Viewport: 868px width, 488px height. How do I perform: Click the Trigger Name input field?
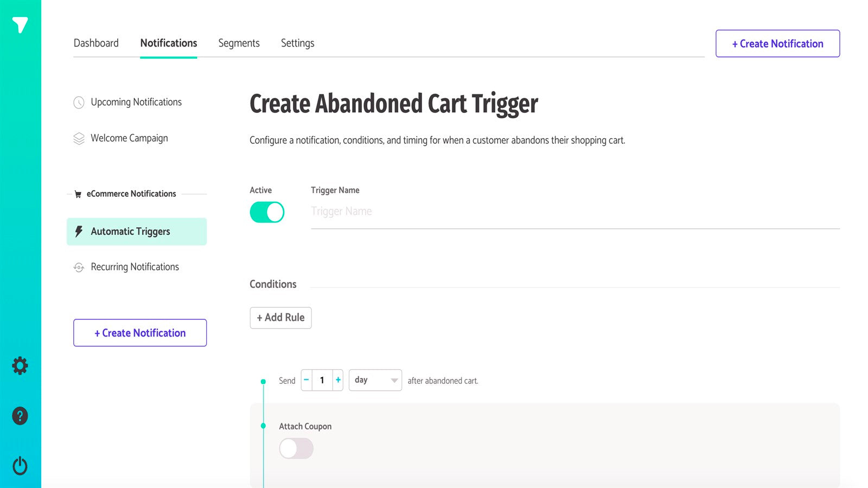tap(380, 211)
